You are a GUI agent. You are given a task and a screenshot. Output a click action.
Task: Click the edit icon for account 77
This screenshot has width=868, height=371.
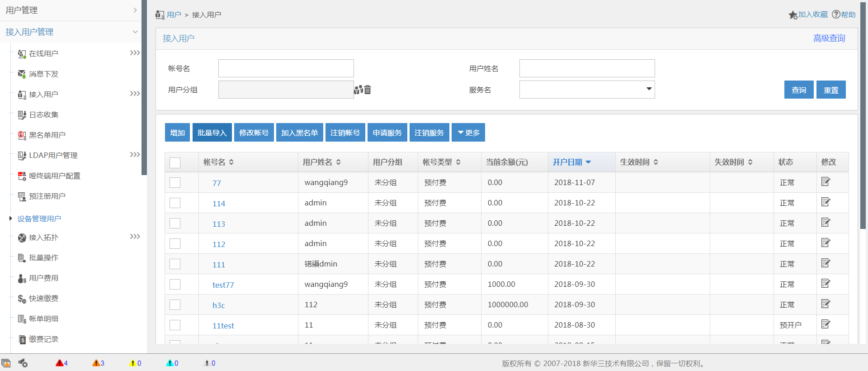tap(826, 182)
